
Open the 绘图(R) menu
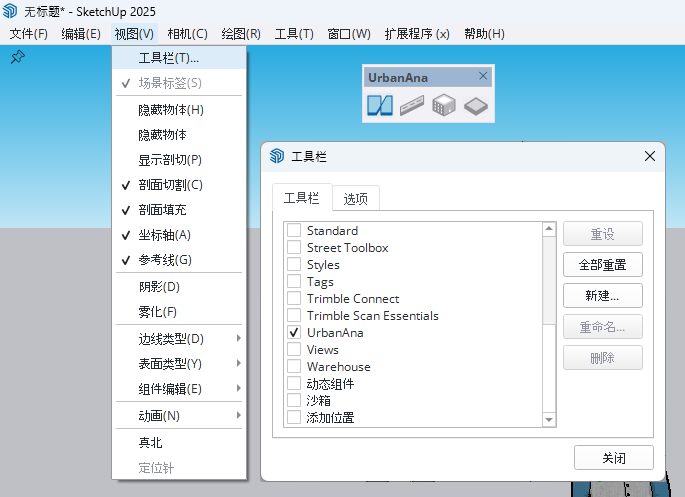(x=241, y=34)
